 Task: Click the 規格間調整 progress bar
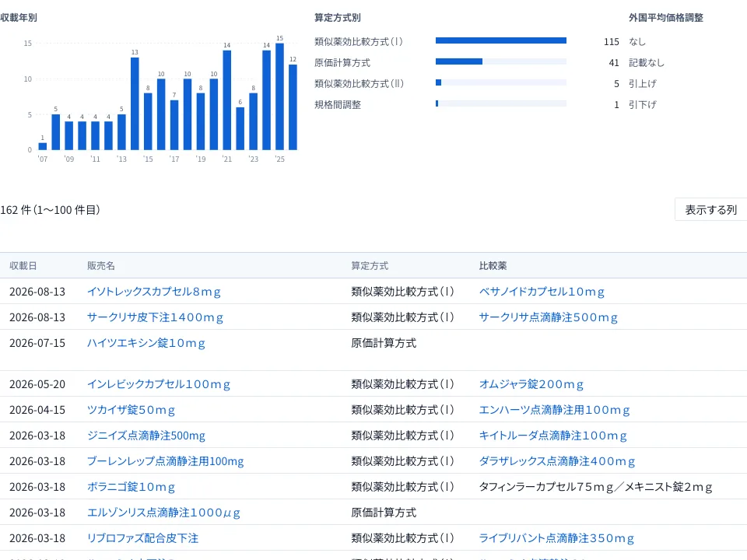point(500,103)
